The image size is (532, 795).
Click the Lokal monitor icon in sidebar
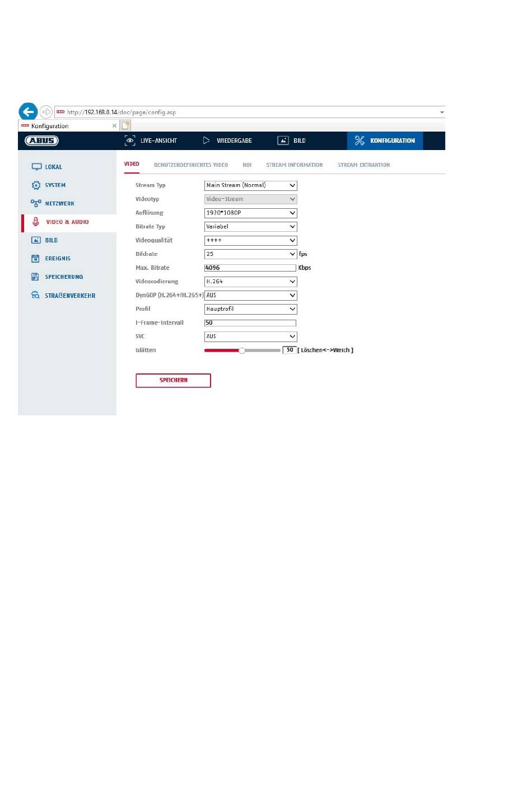click(36, 167)
